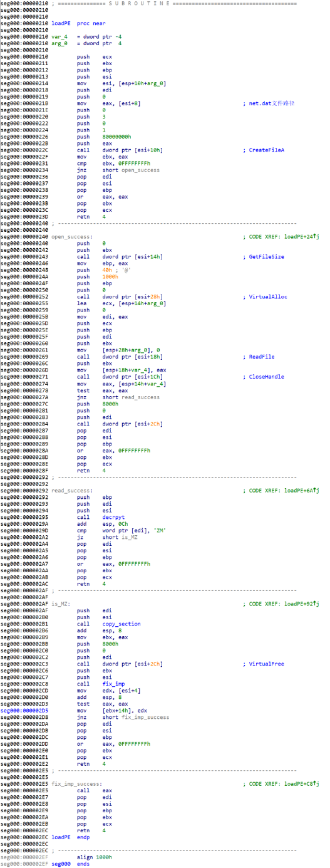Click 'call dword ptr [esi+18h]' instruction
This screenshot has height=868, width=330.
[120, 357]
